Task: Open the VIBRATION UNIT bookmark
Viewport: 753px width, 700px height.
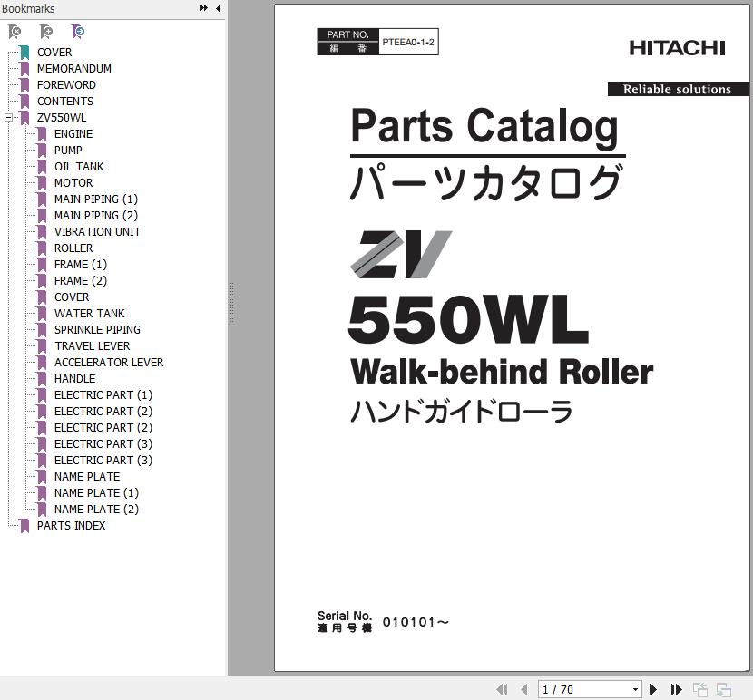Action: pos(97,232)
